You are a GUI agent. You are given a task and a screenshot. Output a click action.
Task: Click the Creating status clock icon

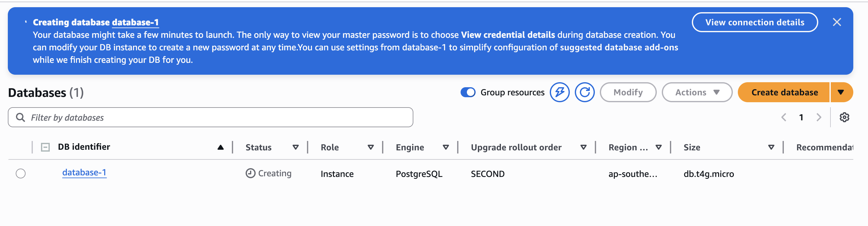(250, 173)
